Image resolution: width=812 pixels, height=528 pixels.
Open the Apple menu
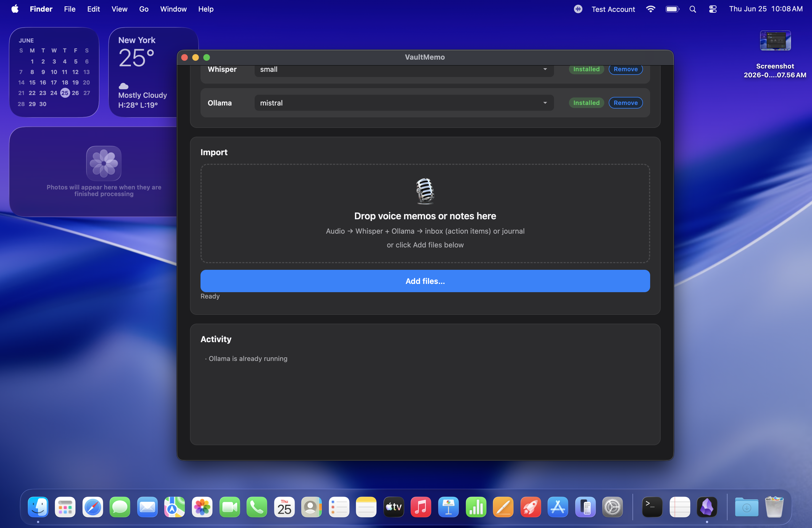[x=15, y=9]
